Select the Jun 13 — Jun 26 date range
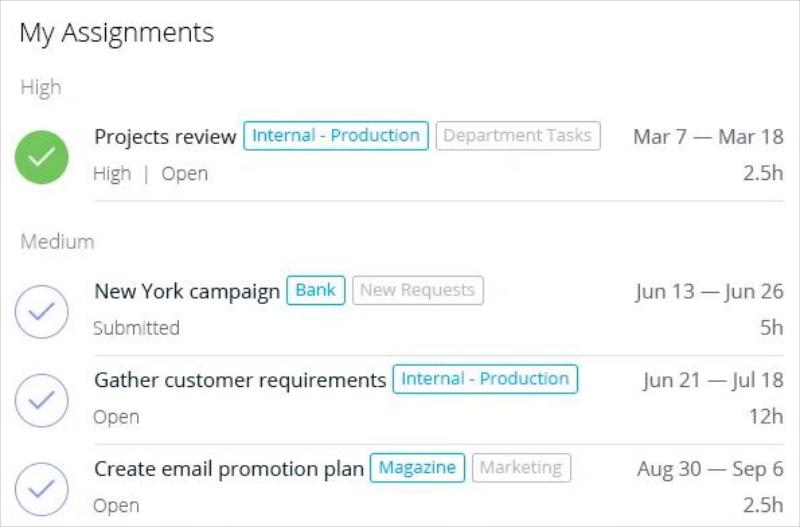This screenshot has height=527, width=800. 710,292
